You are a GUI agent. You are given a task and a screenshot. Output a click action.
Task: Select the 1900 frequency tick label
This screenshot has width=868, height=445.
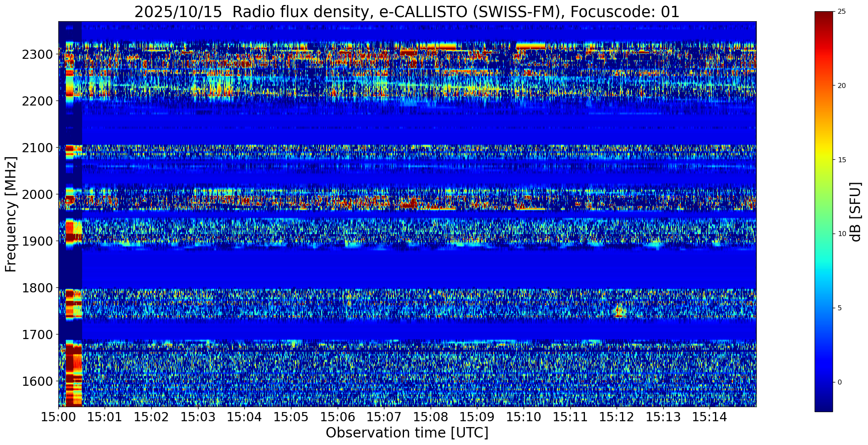(x=38, y=241)
